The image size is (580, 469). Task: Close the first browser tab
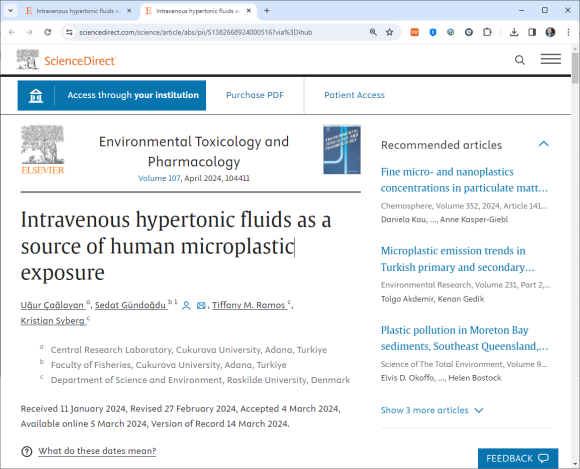tap(129, 11)
